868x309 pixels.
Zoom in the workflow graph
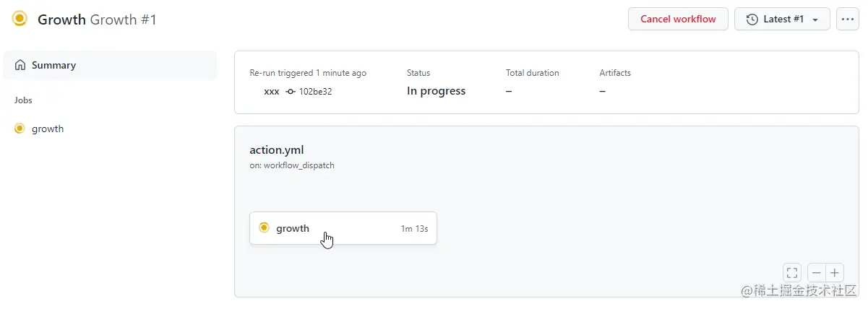835,273
